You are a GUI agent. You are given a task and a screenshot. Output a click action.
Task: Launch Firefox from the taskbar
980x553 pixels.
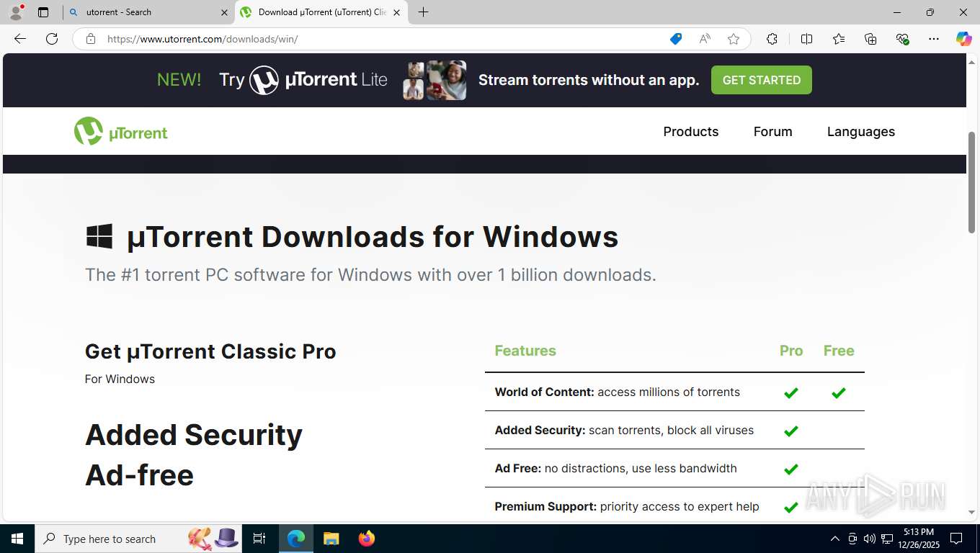pos(367,539)
